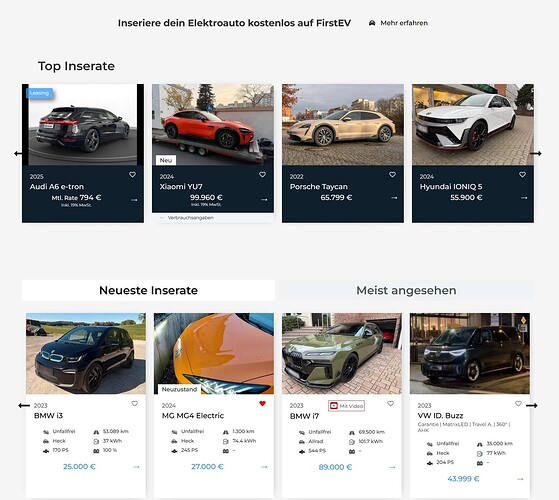Open the VW ID. Buzz title link
Image resolution: width=559 pixels, height=500 pixels.
(x=441, y=416)
